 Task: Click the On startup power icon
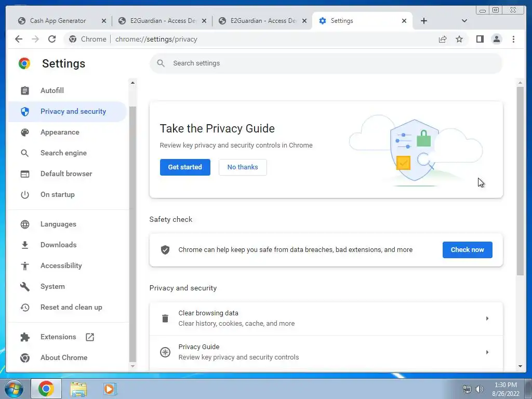[x=25, y=195]
